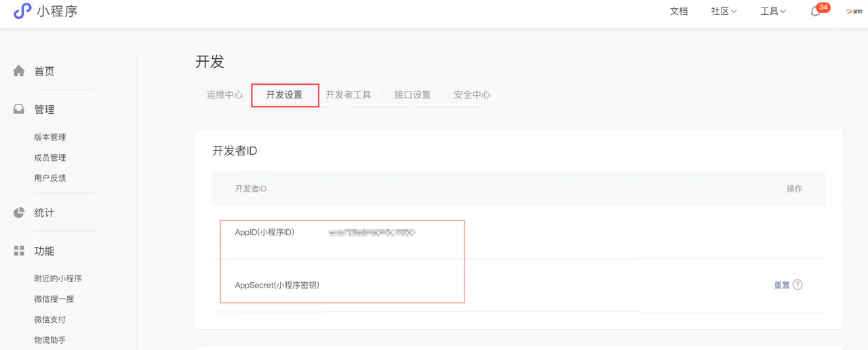The width and height of the screenshot is (868, 350).
Task: Select the 开发设置 tab
Action: coord(284,95)
